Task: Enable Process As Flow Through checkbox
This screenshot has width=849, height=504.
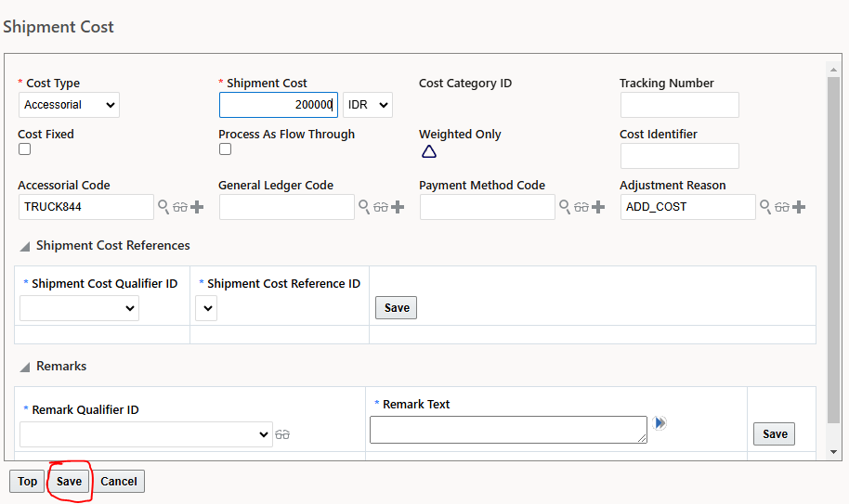Action: [x=225, y=149]
